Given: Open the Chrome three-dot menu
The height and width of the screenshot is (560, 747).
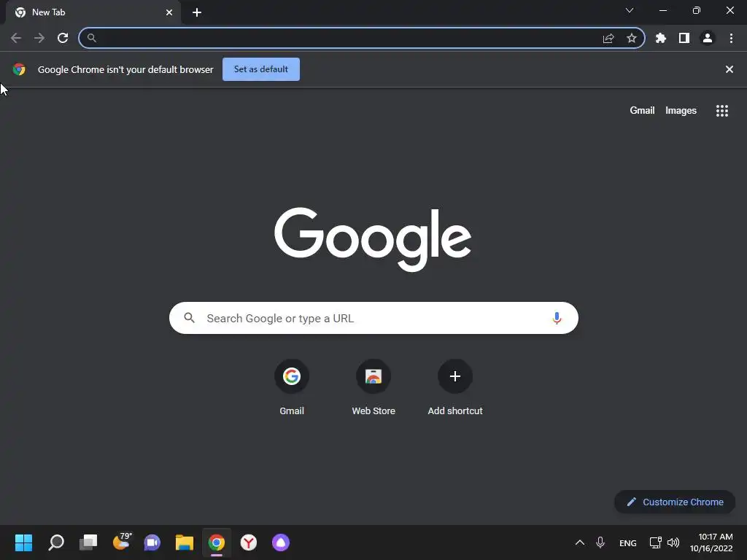Looking at the screenshot, I should pyautogui.click(x=731, y=38).
